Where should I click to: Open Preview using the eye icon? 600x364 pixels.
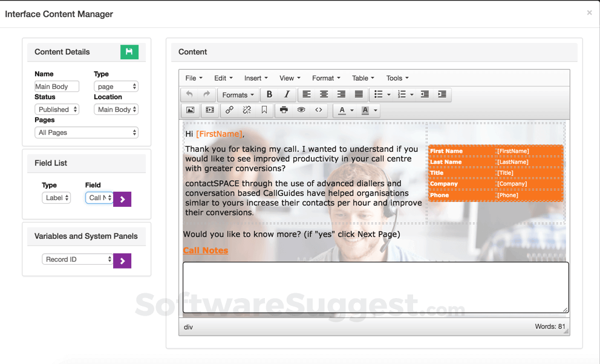301,110
